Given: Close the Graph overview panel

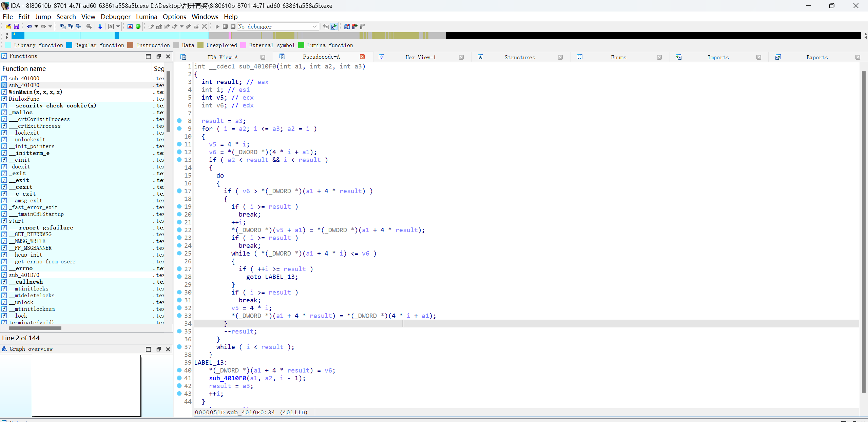Looking at the screenshot, I should coord(168,349).
